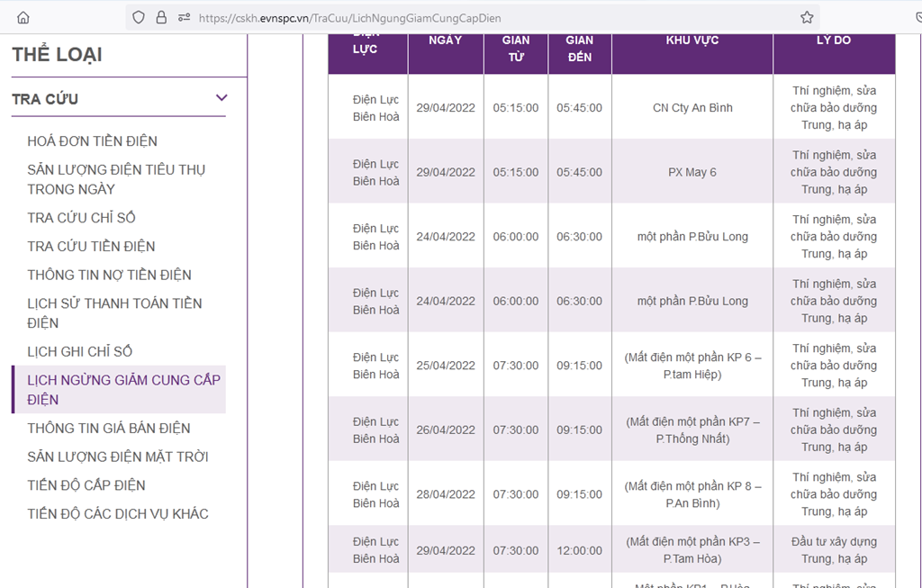Open TIẾN ĐỘ CÁC DỊCH VỤ KHÁC link
Screen dimensions: 922x588
(118, 514)
